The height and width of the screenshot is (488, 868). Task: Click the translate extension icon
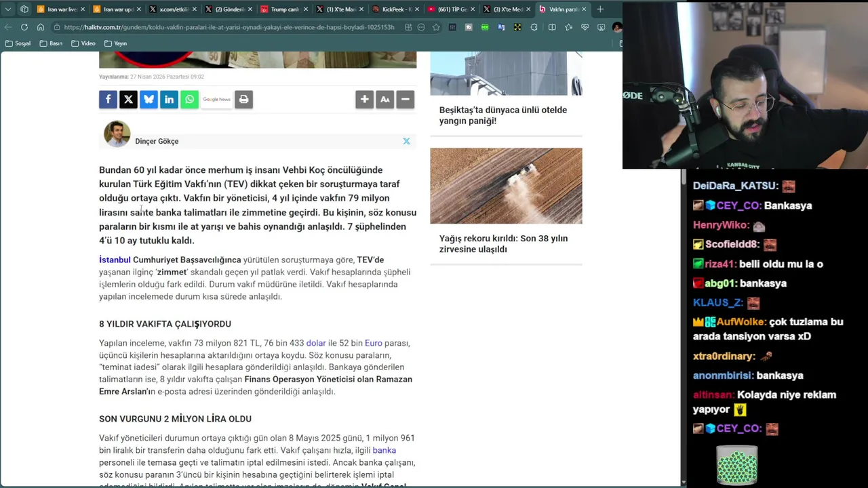(x=501, y=27)
